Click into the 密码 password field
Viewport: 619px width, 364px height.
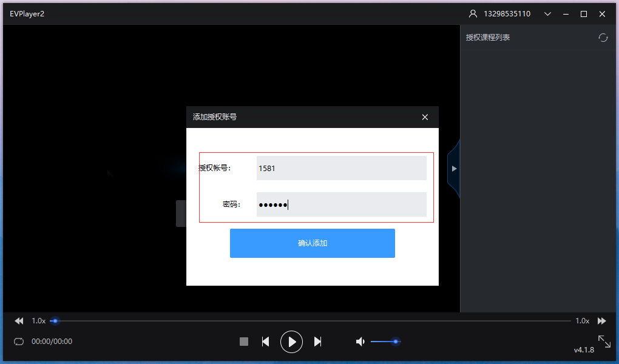[341, 204]
